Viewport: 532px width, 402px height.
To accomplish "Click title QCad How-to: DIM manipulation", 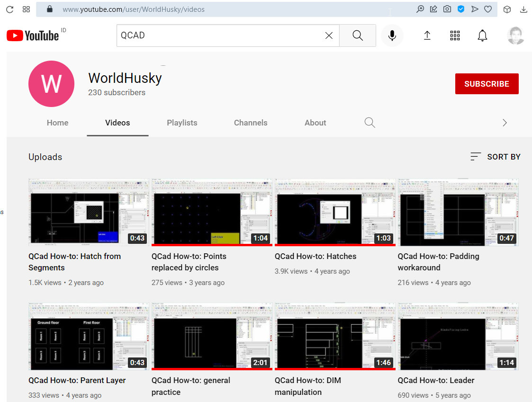I will coord(308,386).
